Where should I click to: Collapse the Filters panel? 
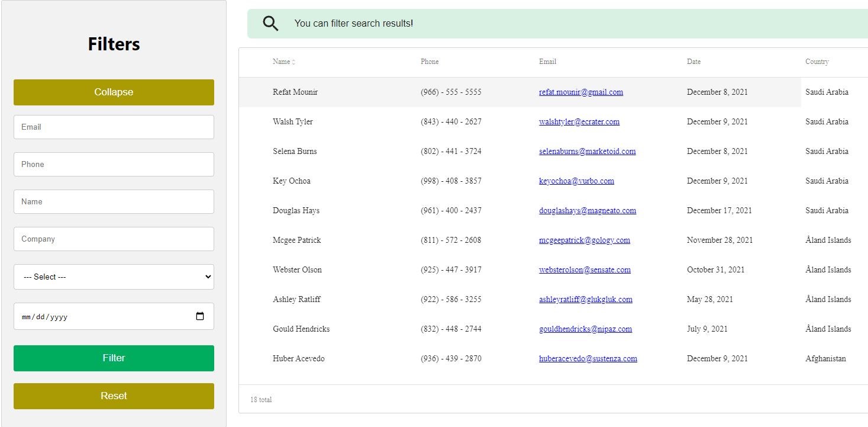point(114,92)
